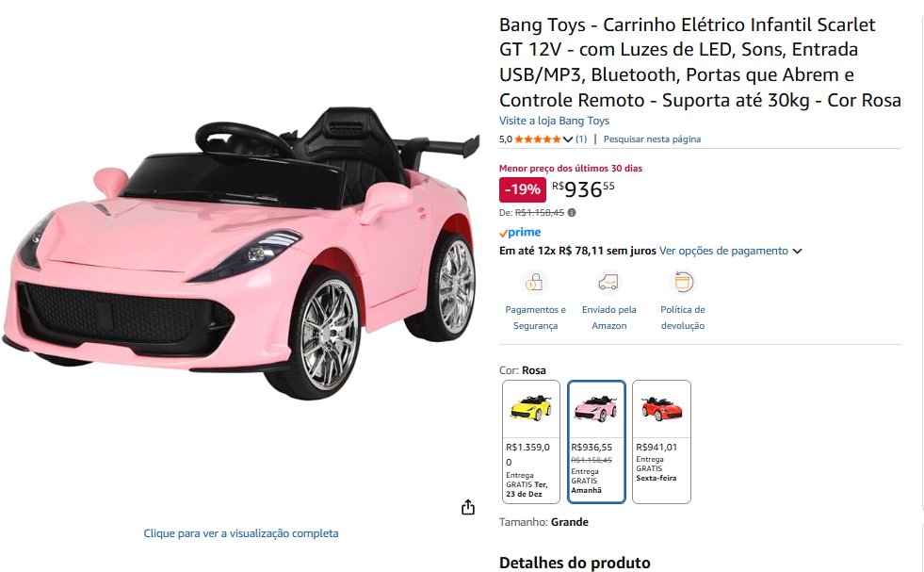The height and width of the screenshot is (572, 924).
Task: Click the -19% discount badge
Action: tap(522, 189)
